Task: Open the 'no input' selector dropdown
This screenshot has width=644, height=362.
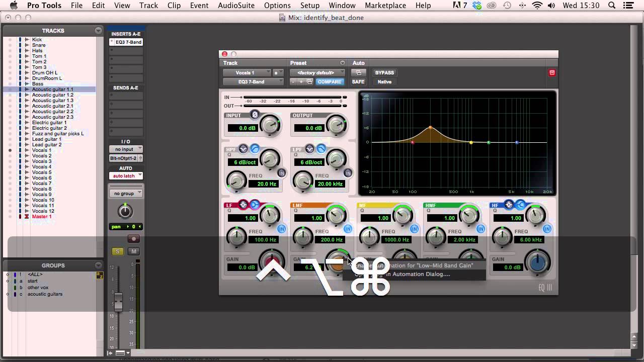Action: [x=126, y=149]
